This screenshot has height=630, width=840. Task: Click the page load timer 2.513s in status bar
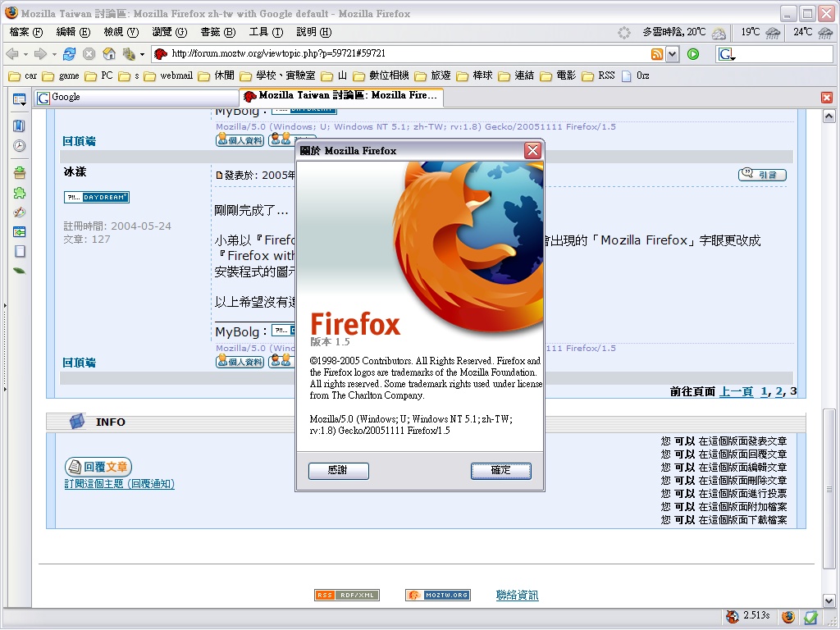[x=756, y=615]
